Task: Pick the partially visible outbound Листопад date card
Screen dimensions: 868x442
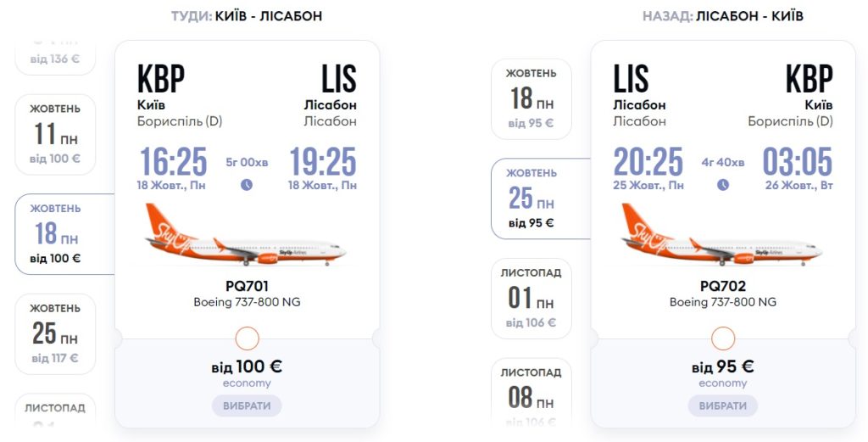Action: pyautogui.click(x=56, y=411)
